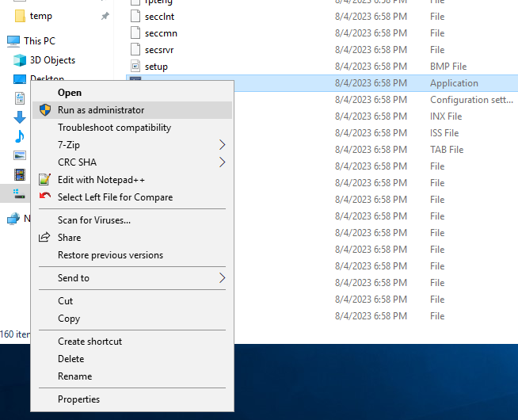518x420 pixels.
Task: Click the Configuration sett... type cell
Action: click(471, 100)
